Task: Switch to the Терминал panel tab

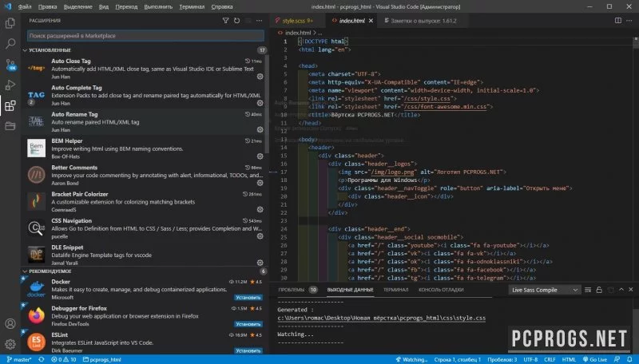Action: (395, 290)
